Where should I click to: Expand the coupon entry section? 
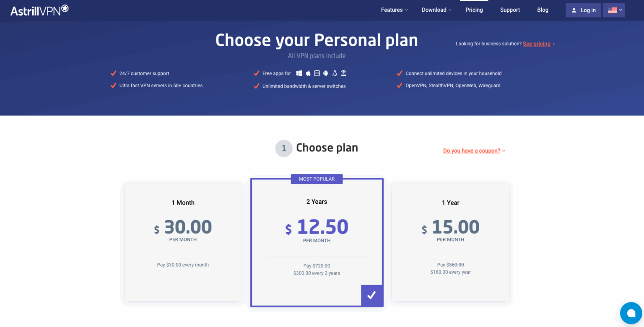[472, 151]
